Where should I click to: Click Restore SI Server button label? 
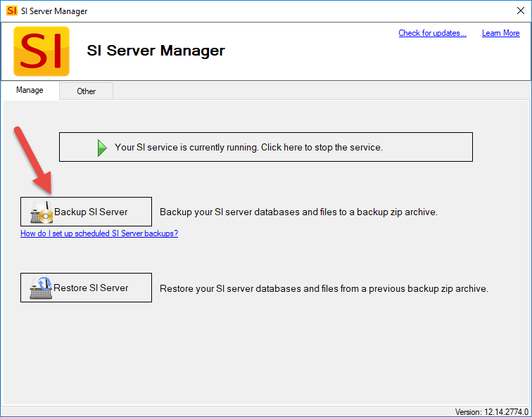point(91,288)
